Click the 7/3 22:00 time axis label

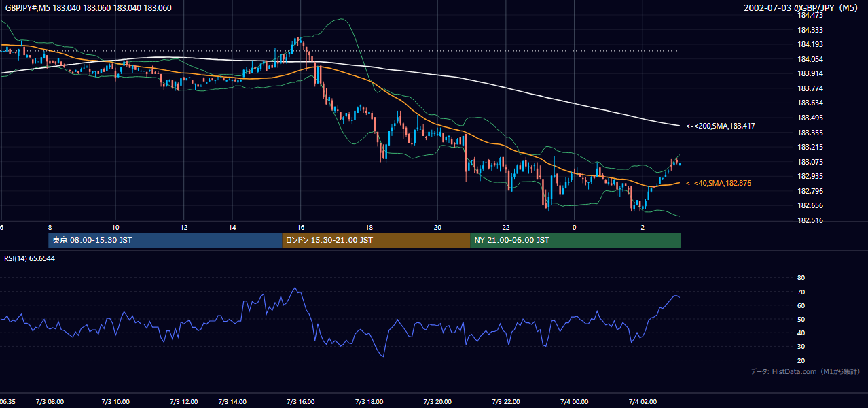click(x=506, y=402)
